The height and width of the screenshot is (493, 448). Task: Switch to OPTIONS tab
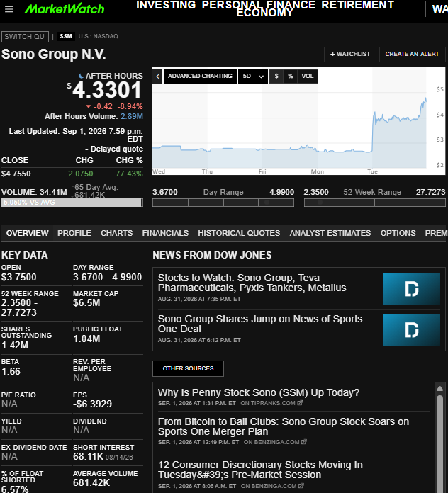pos(398,233)
